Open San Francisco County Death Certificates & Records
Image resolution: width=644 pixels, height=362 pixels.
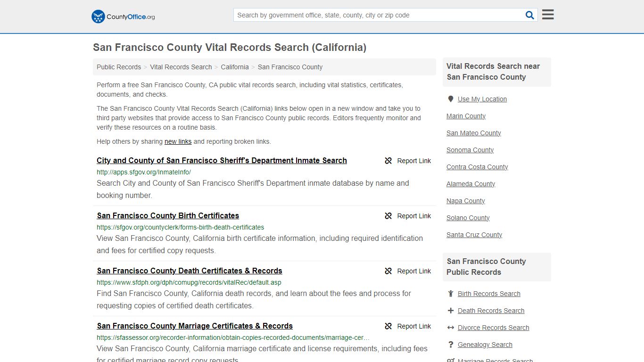tap(190, 271)
